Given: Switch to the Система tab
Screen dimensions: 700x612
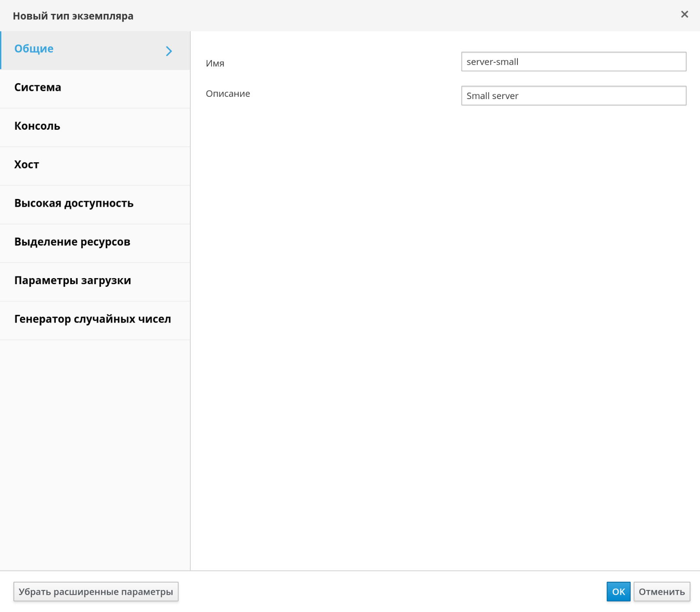Looking at the screenshot, I should pyautogui.click(x=38, y=87).
